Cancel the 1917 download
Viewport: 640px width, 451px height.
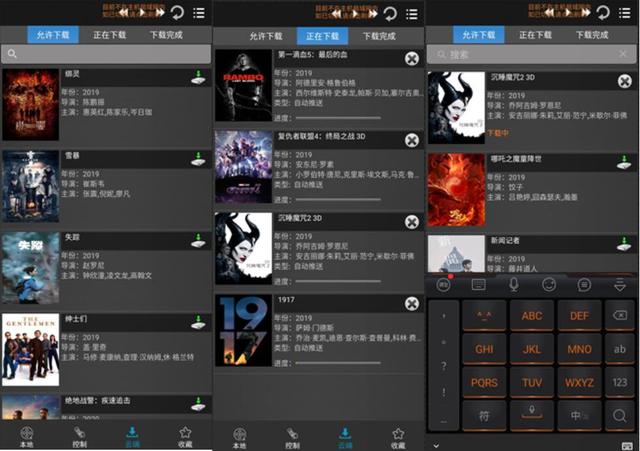[412, 304]
